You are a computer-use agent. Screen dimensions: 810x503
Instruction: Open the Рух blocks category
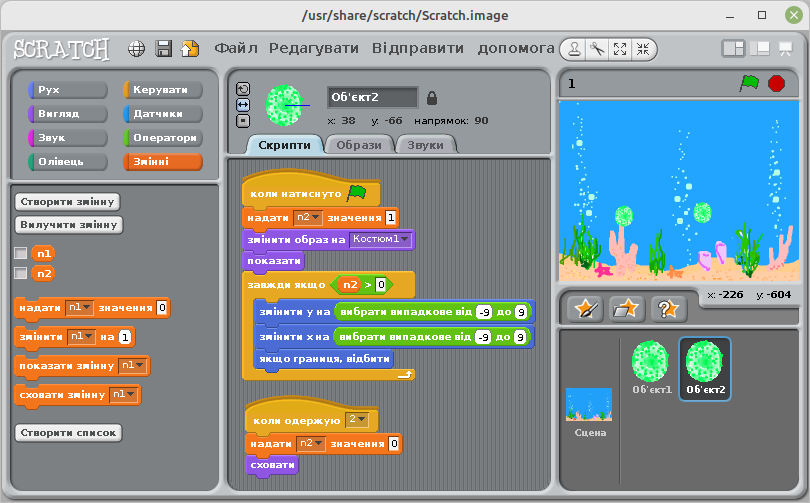coord(68,89)
